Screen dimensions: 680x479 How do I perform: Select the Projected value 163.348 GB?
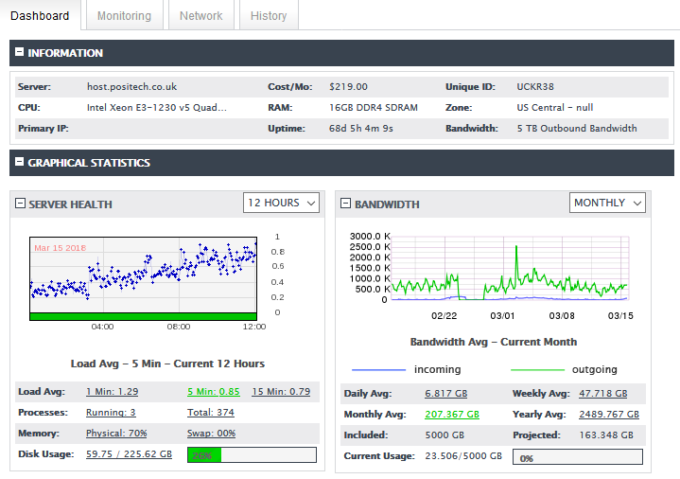pyautogui.click(x=606, y=435)
